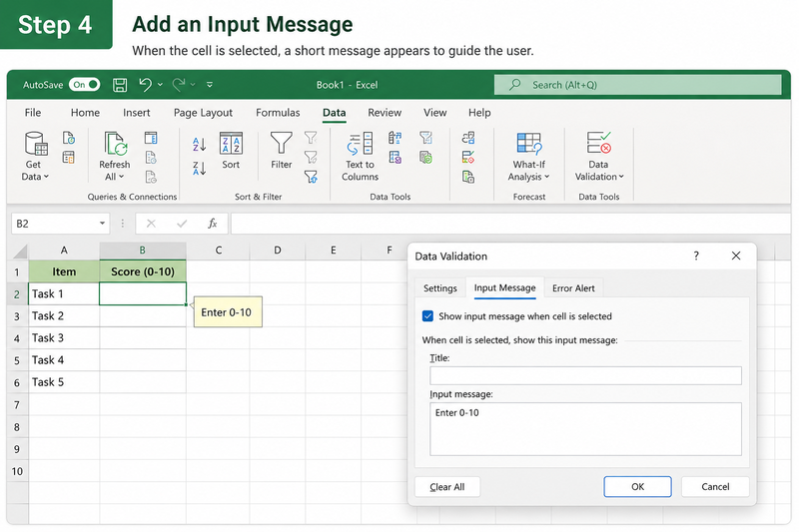Click the Redo arrow icon
Image resolution: width=799 pixels, height=532 pixels.
tap(179, 85)
